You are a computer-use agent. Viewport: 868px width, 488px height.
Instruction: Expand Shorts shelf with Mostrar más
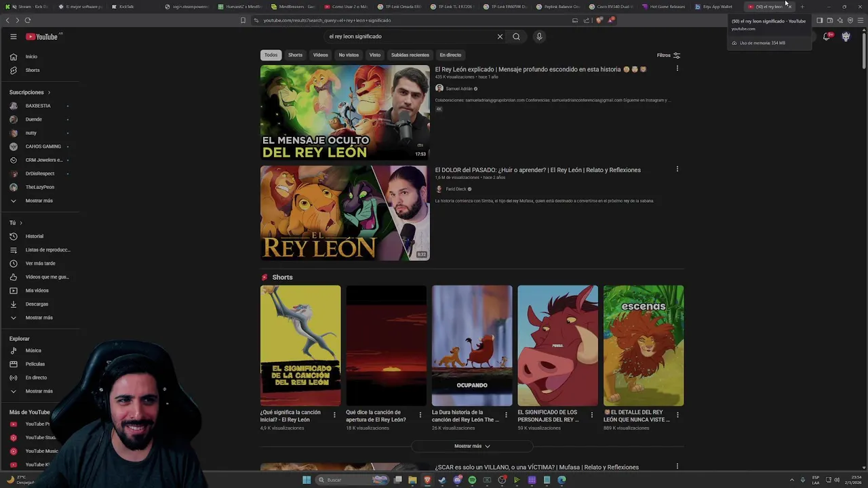[472, 446]
